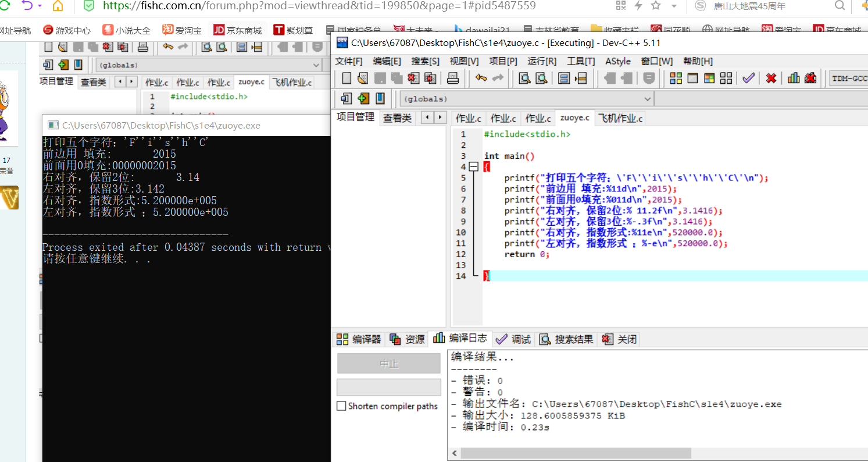The width and height of the screenshot is (868, 462).
Task: Open the 调试 bottom panel tab
Action: (x=513, y=339)
